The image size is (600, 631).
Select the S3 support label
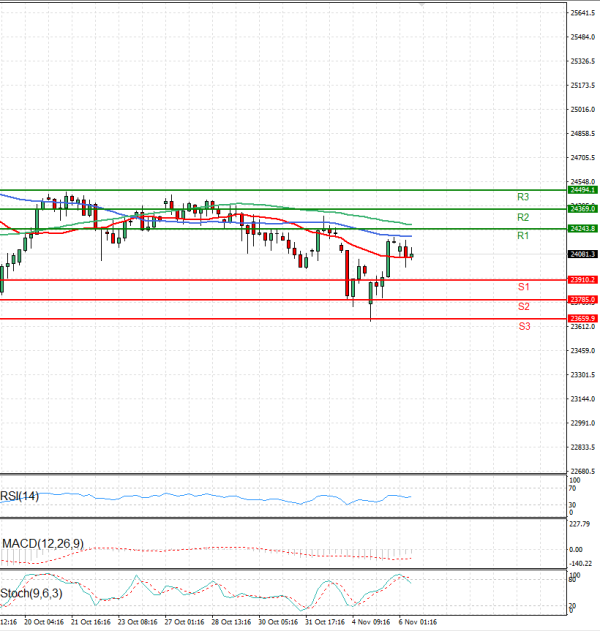point(523,326)
